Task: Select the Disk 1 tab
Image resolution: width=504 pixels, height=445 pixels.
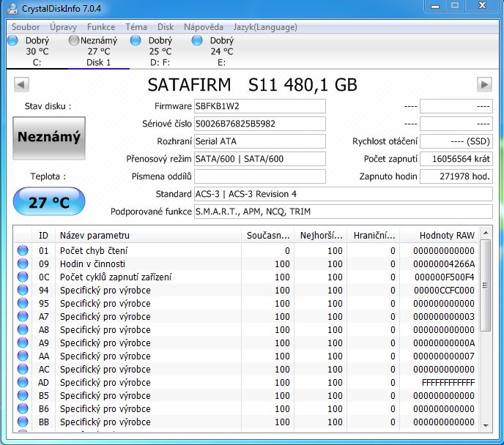Action: [x=99, y=51]
